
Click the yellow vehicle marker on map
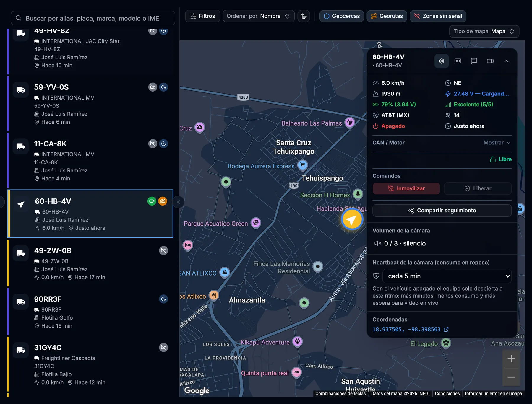tap(352, 219)
